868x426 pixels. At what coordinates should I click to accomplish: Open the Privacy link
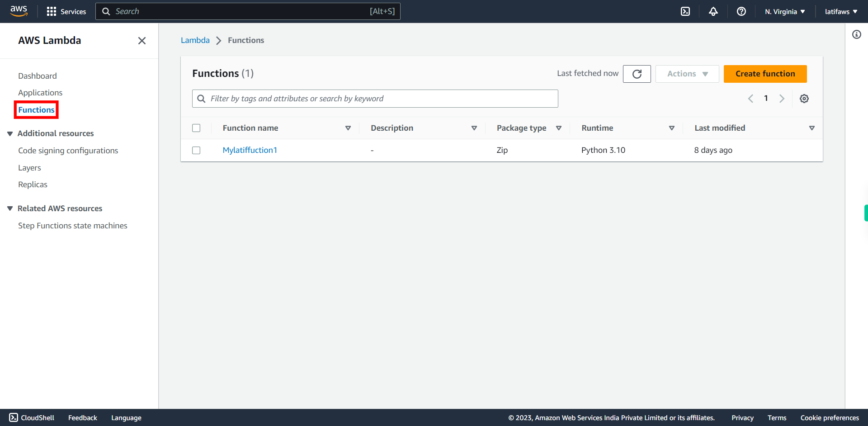tap(742, 418)
